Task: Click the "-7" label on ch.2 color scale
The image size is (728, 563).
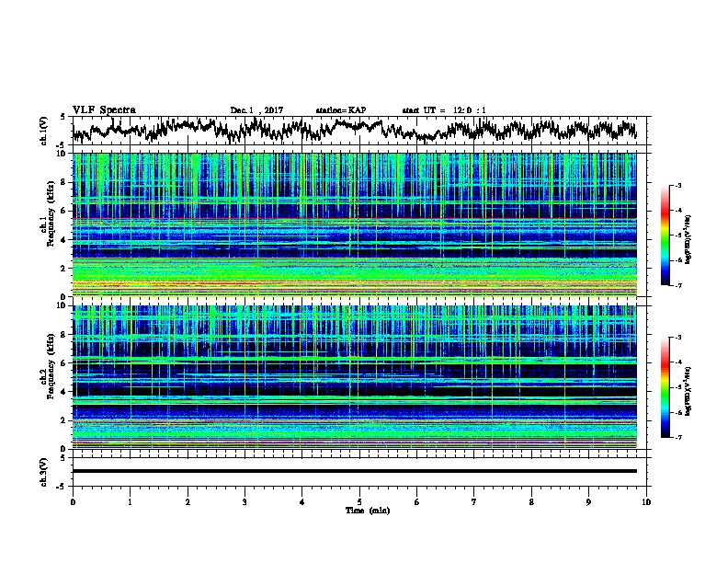Action: click(677, 438)
